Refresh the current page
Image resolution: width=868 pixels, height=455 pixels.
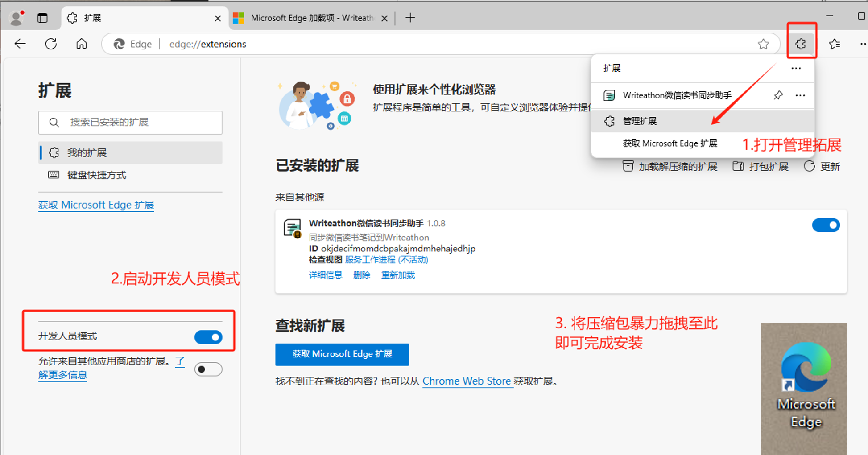pyautogui.click(x=51, y=44)
